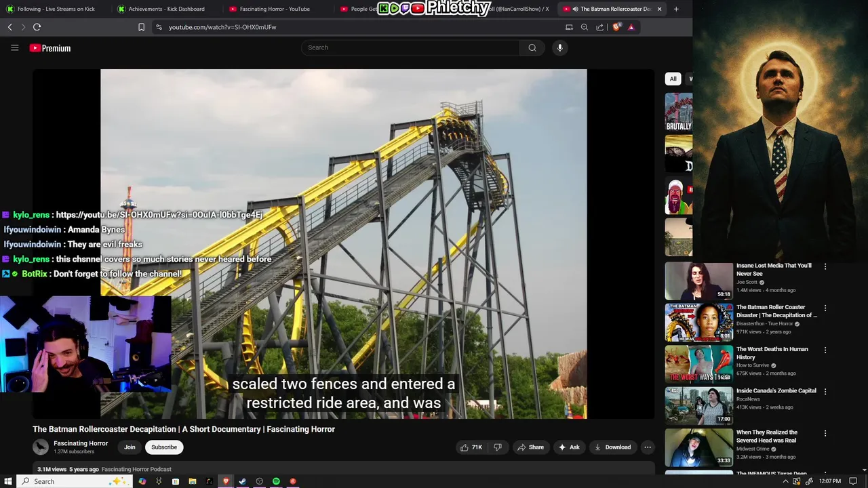Image resolution: width=868 pixels, height=488 pixels.
Task: Open options menu for Severed Head was Real video
Action: coord(825,433)
